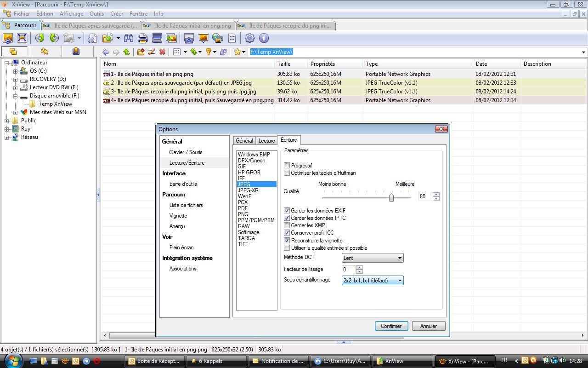This screenshot has height=368, width=588.
Task: Open file properties icon in toolbar
Action: [x=92, y=38]
